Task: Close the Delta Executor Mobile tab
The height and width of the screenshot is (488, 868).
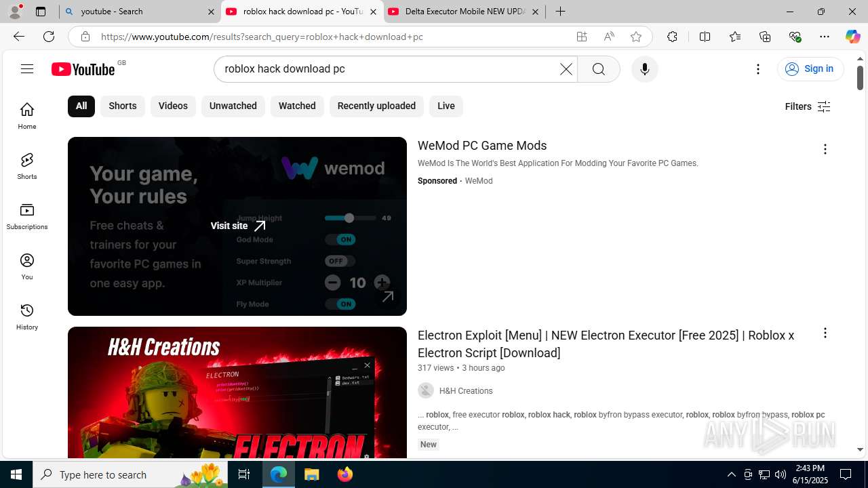Action: pyautogui.click(x=535, y=12)
